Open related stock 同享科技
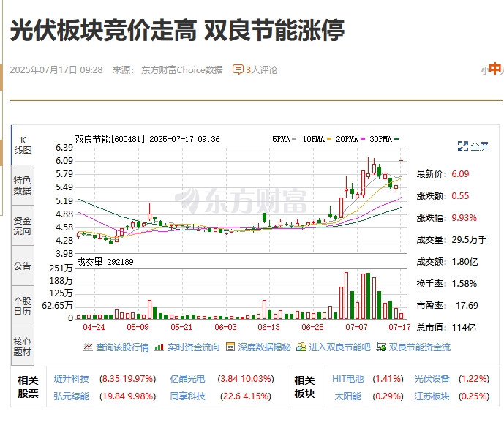504x425 pixels. point(187,396)
